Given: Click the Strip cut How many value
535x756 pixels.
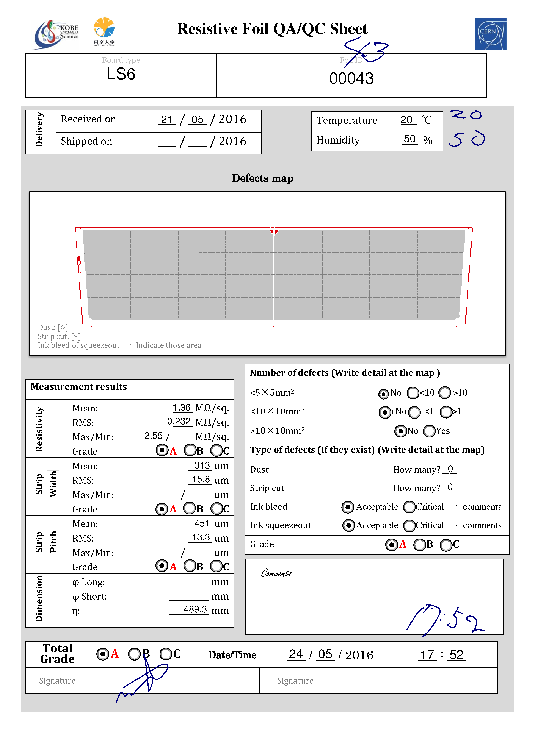Looking at the screenshot, I should (450, 487).
